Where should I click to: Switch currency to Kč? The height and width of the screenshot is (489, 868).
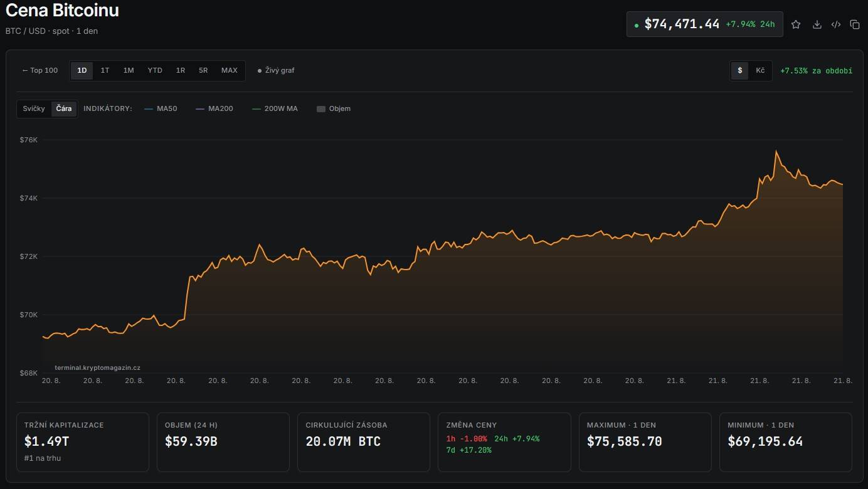coord(760,70)
